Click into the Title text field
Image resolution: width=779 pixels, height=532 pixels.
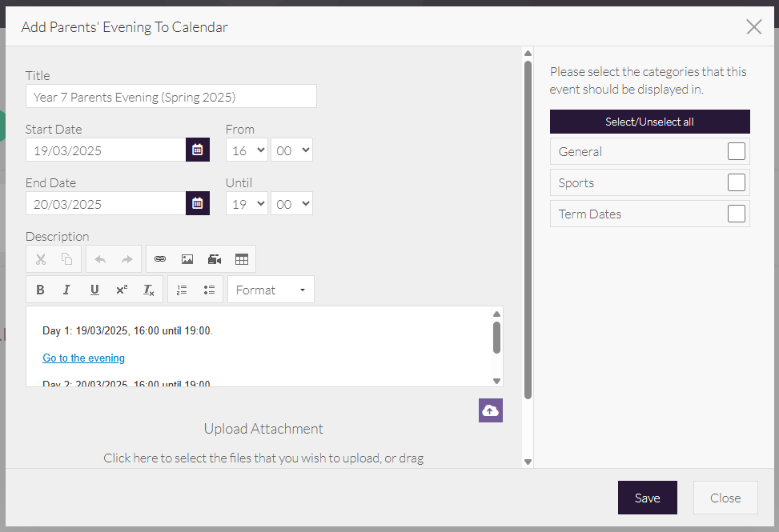click(x=171, y=97)
